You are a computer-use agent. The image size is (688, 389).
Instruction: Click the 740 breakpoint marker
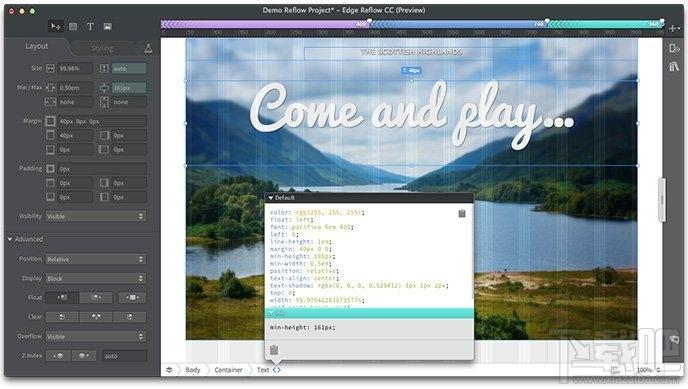[x=547, y=21]
